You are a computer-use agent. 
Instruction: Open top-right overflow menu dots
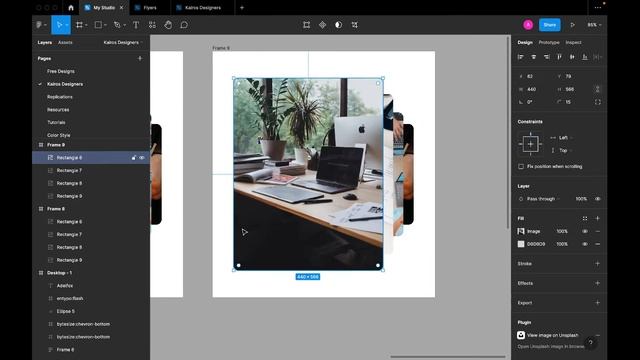[x=598, y=7]
